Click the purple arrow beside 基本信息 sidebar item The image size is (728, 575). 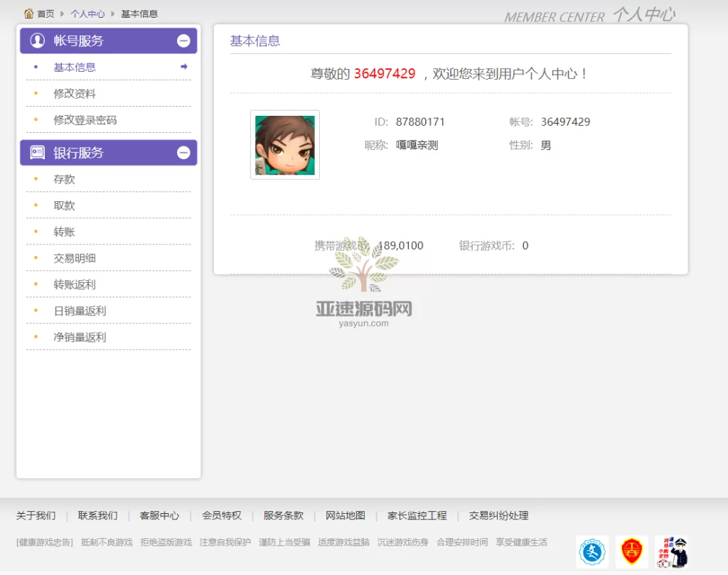pos(183,67)
